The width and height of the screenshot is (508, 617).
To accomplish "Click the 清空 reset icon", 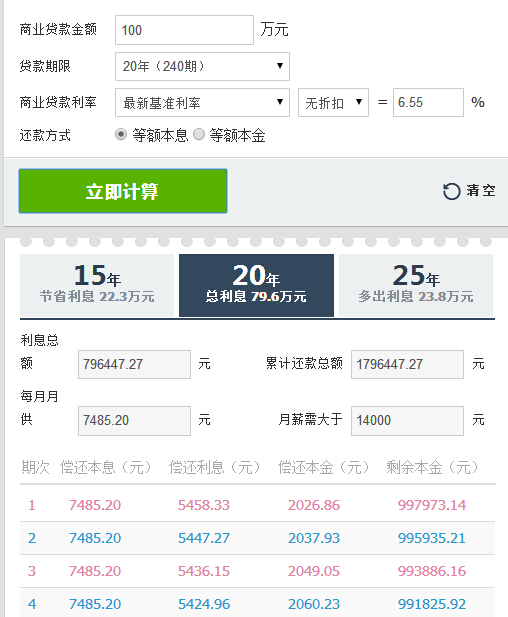I will (451, 191).
